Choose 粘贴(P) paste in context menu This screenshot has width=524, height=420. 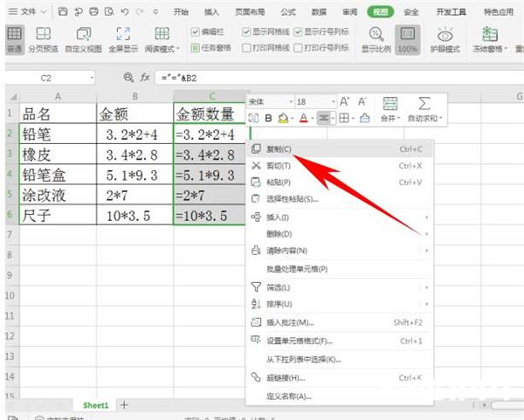pos(339,182)
